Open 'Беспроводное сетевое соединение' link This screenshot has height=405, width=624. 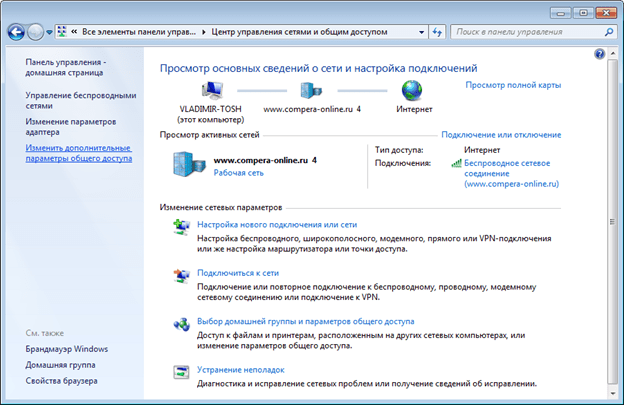coord(511,173)
